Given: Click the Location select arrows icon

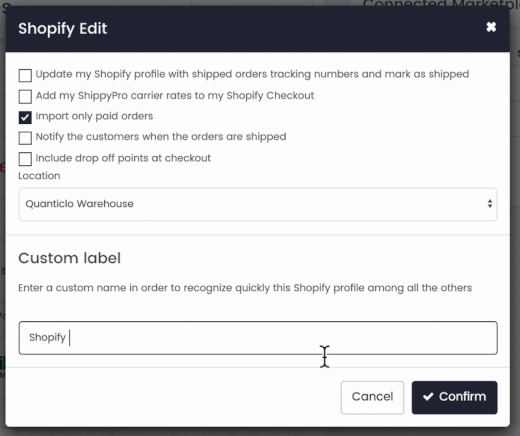Looking at the screenshot, I should (x=490, y=204).
